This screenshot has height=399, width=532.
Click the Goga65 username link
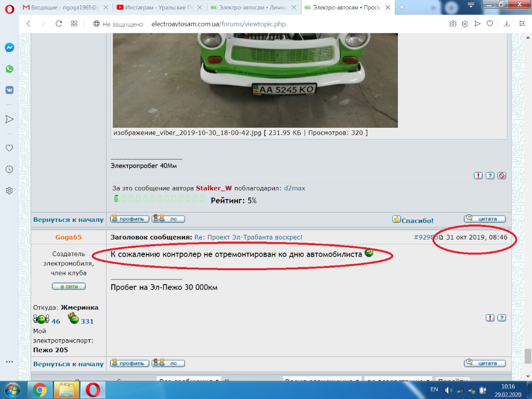69,237
